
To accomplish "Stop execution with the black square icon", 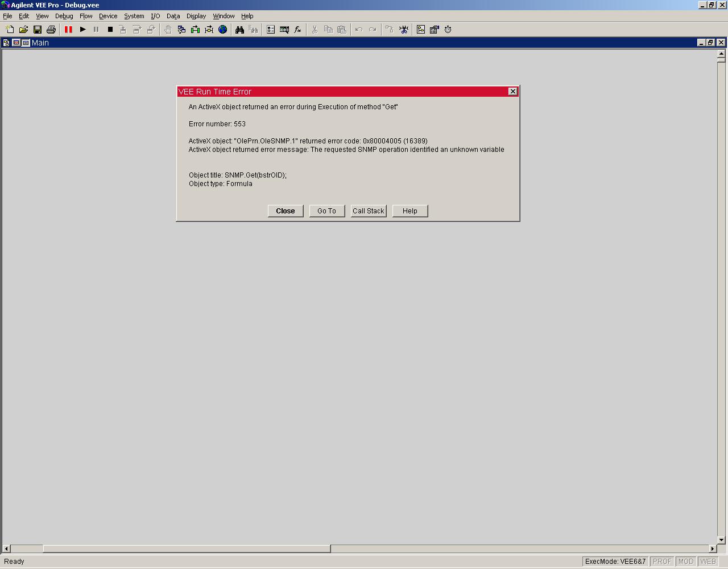I will point(110,30).
